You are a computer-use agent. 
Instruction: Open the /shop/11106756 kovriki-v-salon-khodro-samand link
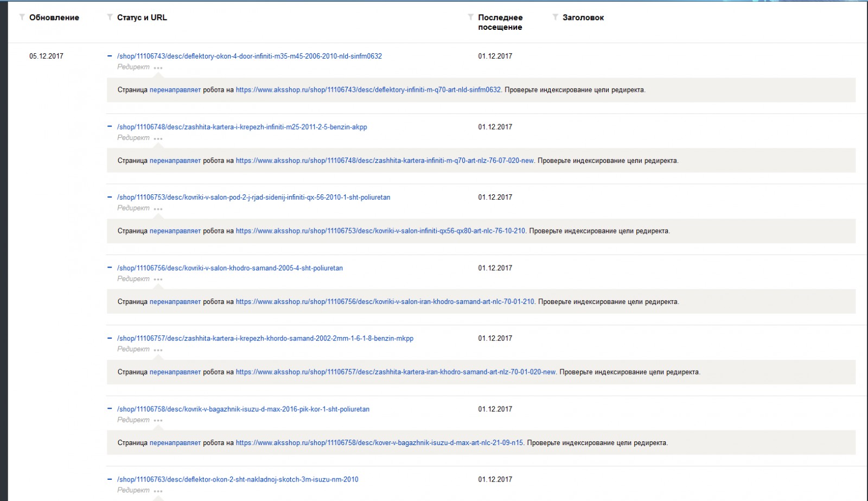pos(230,268)
